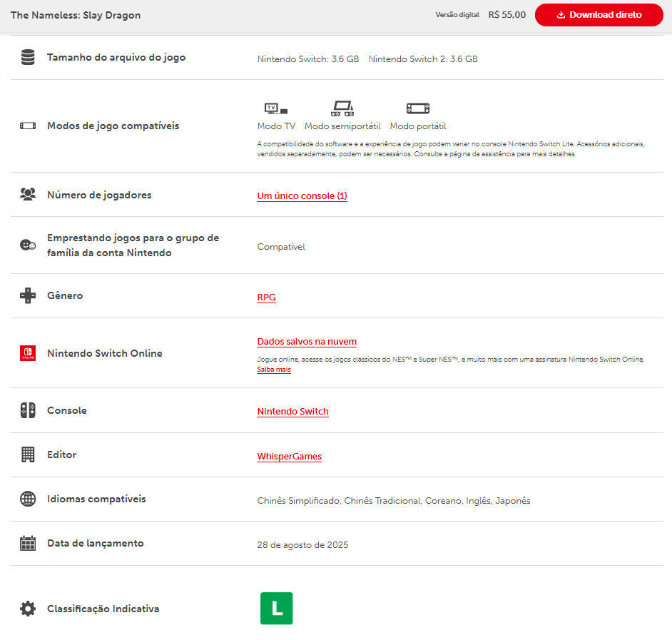Click the Data de lançamento label
This screenshot has width=672, height=640.
coord(96,543)
